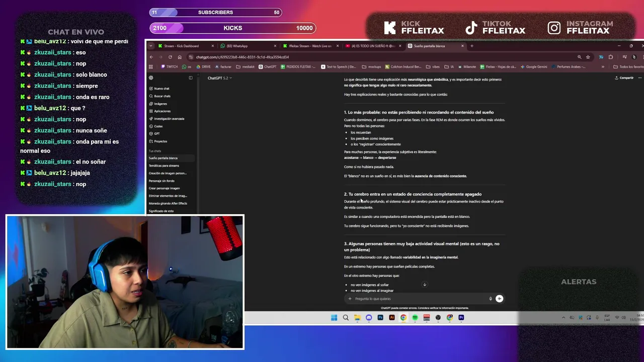Viewport: 644px width, 362px height.
Task: Open the ChatGPT bookmark
Action: (268, 66)
